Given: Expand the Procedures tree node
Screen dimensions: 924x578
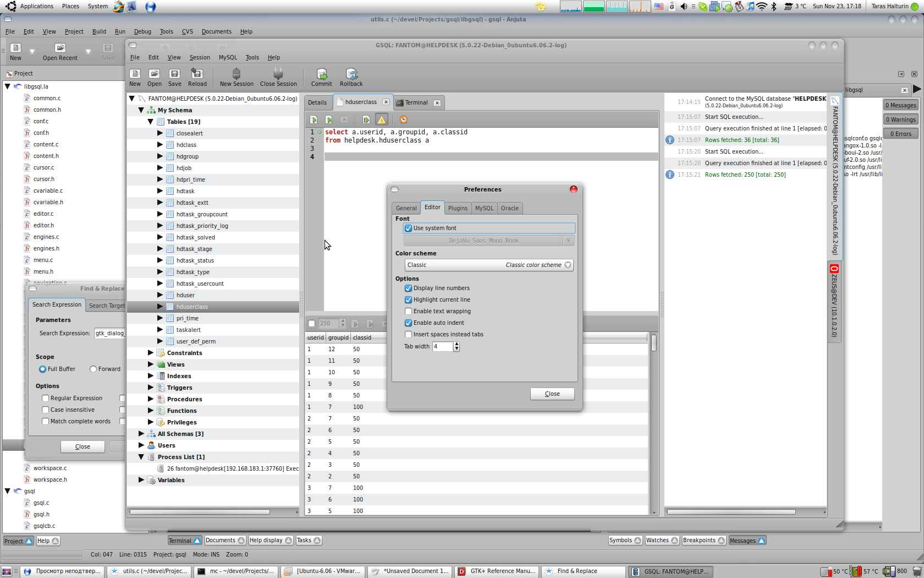Looking at the screenshot, I should coord(150,399).
